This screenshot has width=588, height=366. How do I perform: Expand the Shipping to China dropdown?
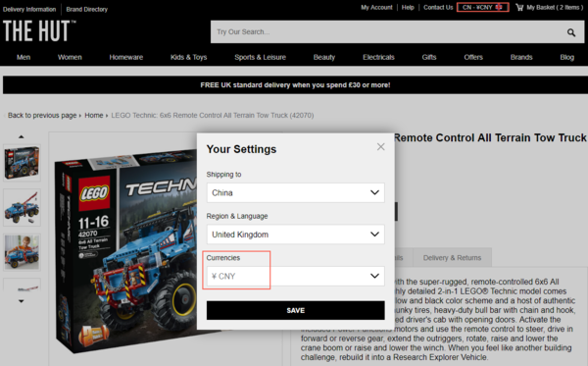point(296,192)
